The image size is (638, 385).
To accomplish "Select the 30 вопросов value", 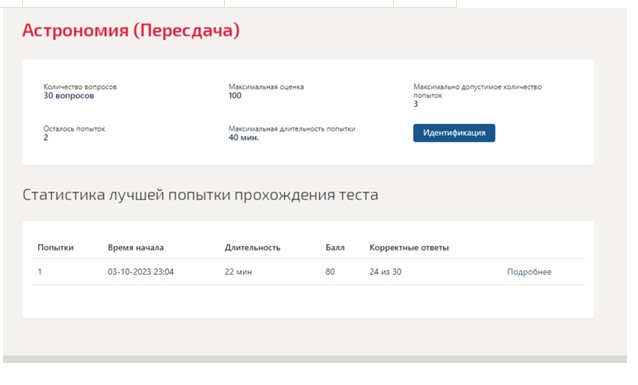I will click(69, 96).
